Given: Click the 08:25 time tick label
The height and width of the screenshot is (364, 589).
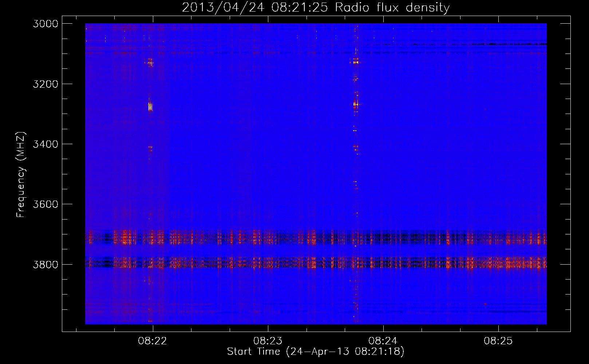Looking at the screenshot, I should coord(498,341).
